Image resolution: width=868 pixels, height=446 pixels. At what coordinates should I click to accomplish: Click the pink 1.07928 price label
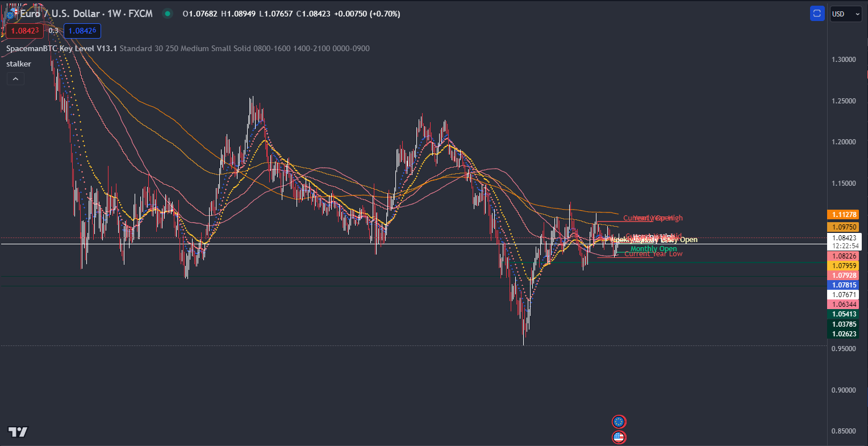coord(844,276)
